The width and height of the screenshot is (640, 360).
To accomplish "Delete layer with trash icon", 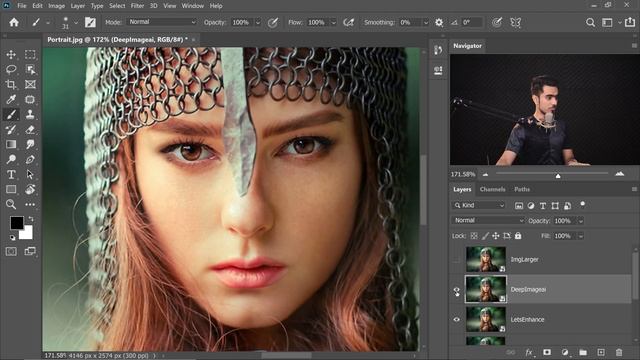I will click(619, 352).
